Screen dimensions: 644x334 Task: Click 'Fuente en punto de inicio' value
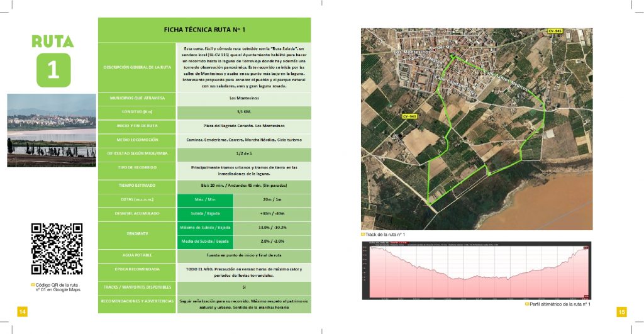[244, 255]
